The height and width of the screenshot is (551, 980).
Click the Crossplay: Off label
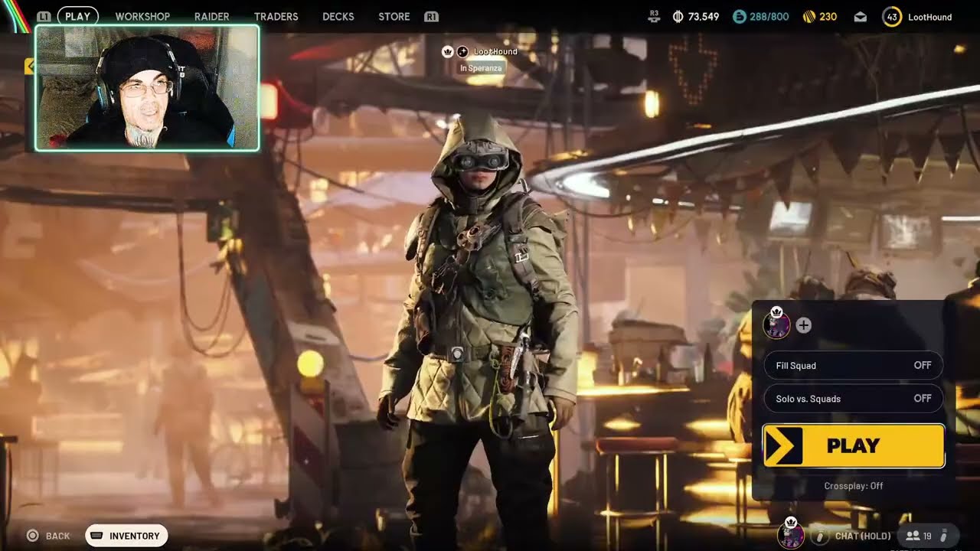pyautogui.click(x=854, y=486)
